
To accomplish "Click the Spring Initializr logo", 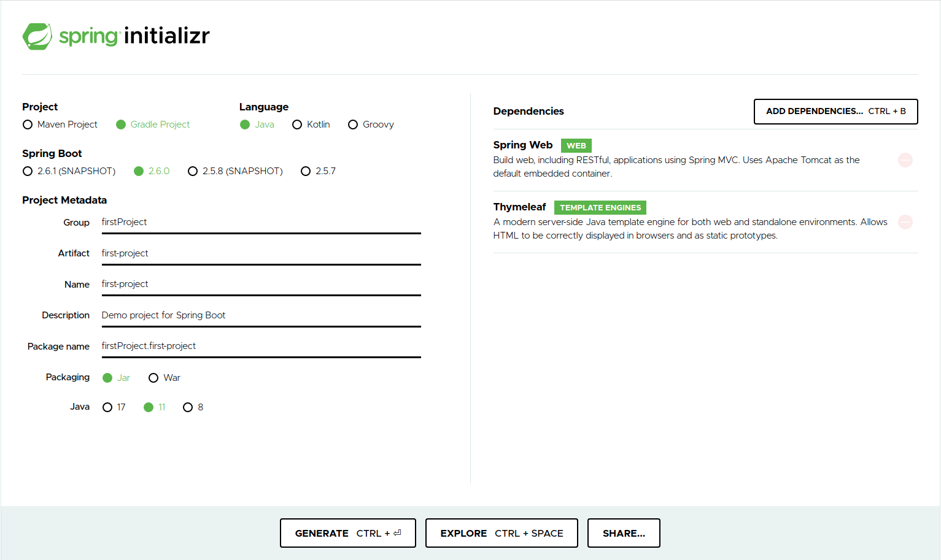I will point(116,36).
